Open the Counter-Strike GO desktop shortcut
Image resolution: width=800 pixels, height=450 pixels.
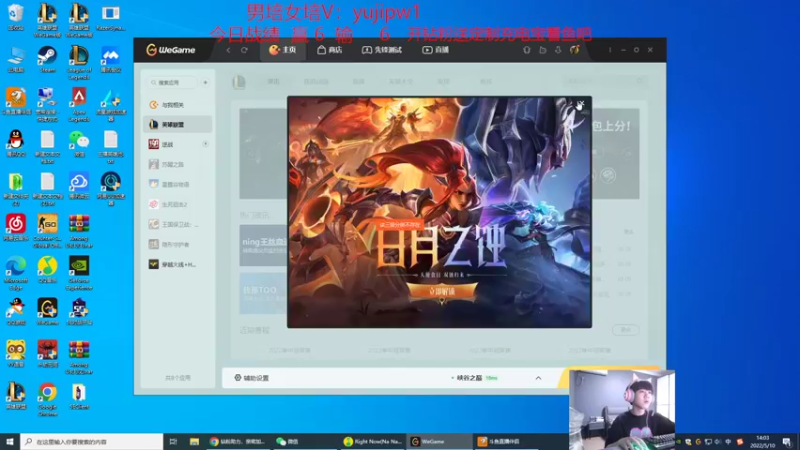[x=47, y=231]
